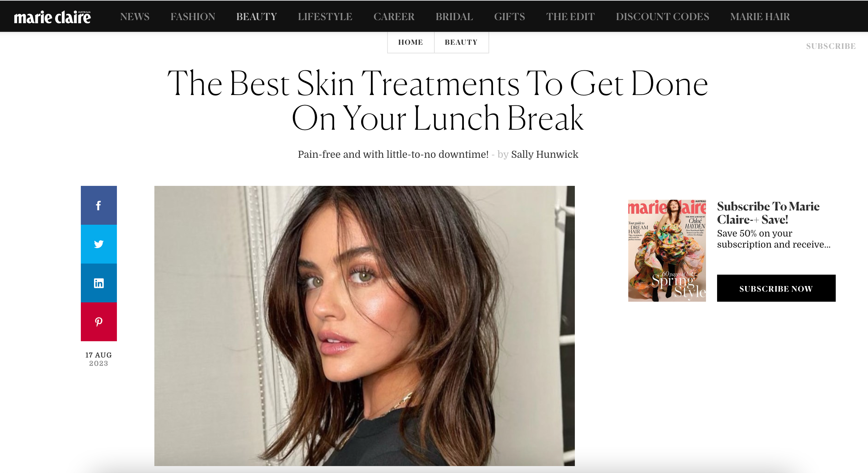The height and width of the screenshot is (473, 868).
Task: Share article on LinkedIn
Action: point(99,283)
